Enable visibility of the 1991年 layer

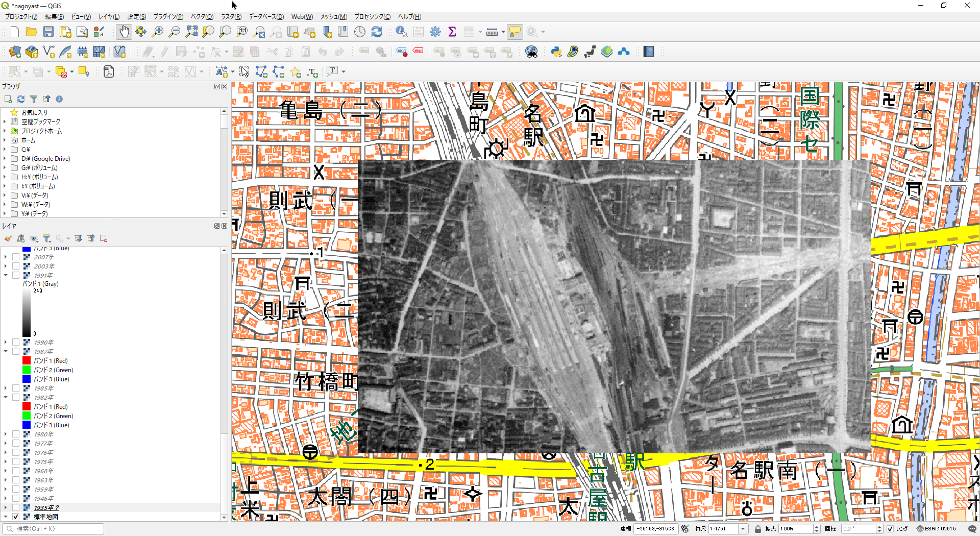16,275
